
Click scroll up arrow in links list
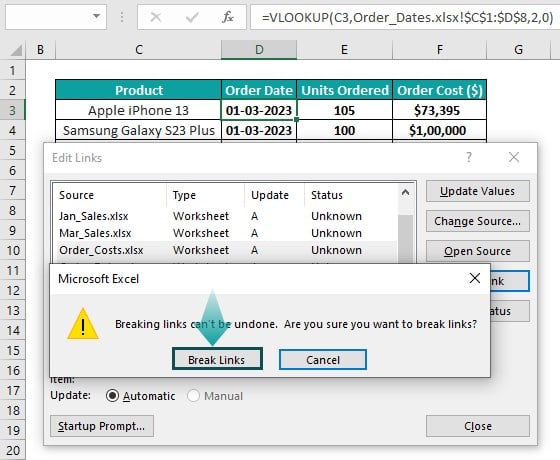(405, 192)
